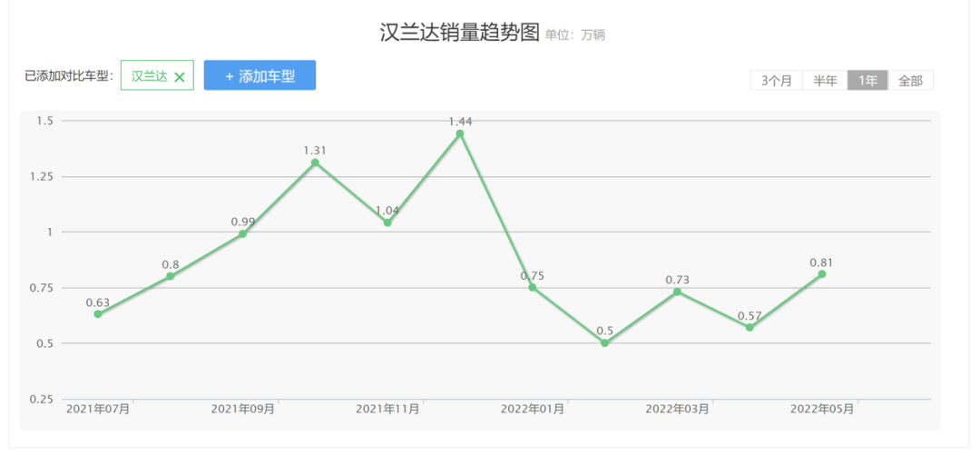Click the 0.81 data point for 2022年05月
The image size is (980, 456).
coord(822,274)
